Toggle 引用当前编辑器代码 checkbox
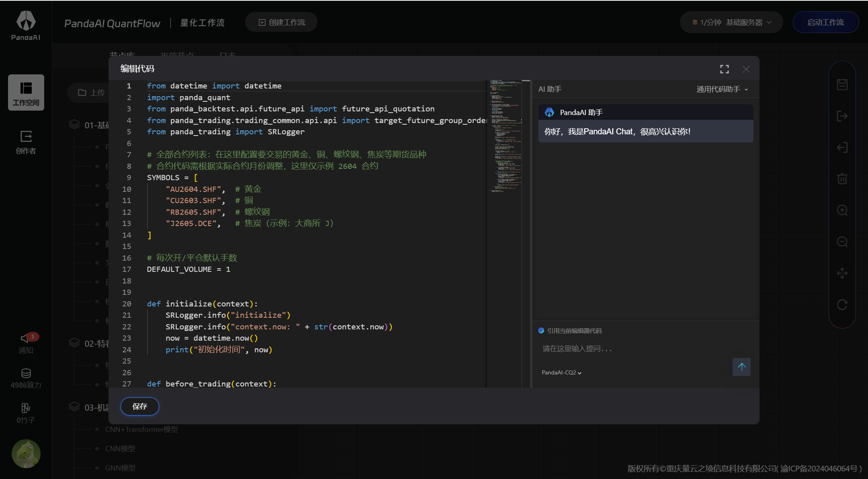The image size is (868, 479). click(x=541, y=331)
